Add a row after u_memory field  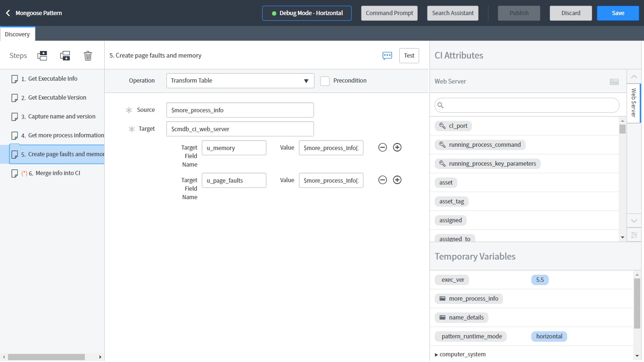[x=397, y=147]
